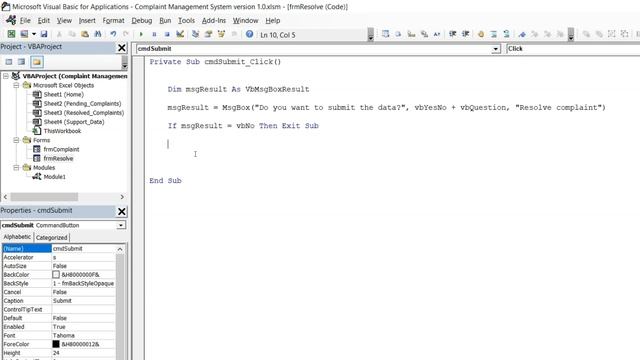Open the Tools menu
640x360 pixels.
pyautogui.click(x=186, y=20)
